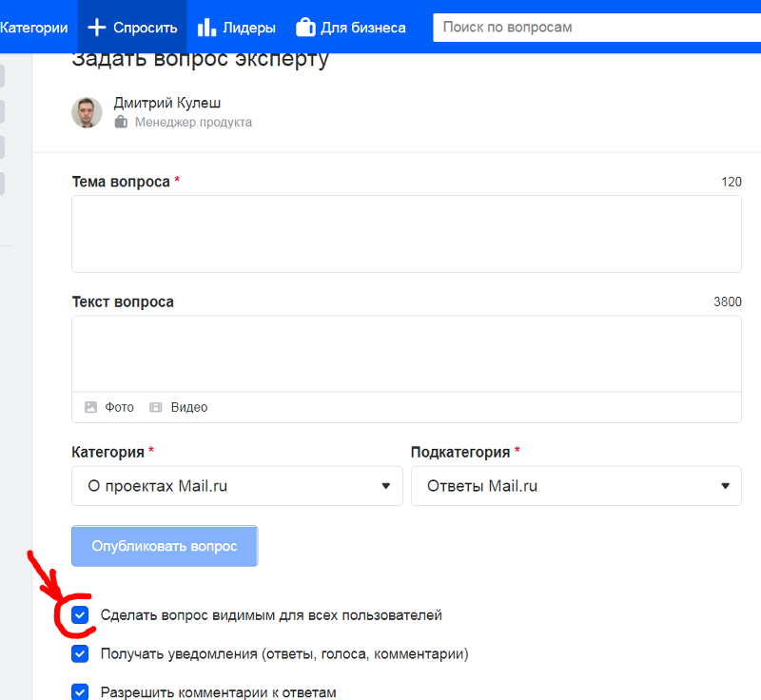Open the Подкатегория dropdown Ответы Mail.ru
Screen dimensions: 761x700
coord(576,486)
